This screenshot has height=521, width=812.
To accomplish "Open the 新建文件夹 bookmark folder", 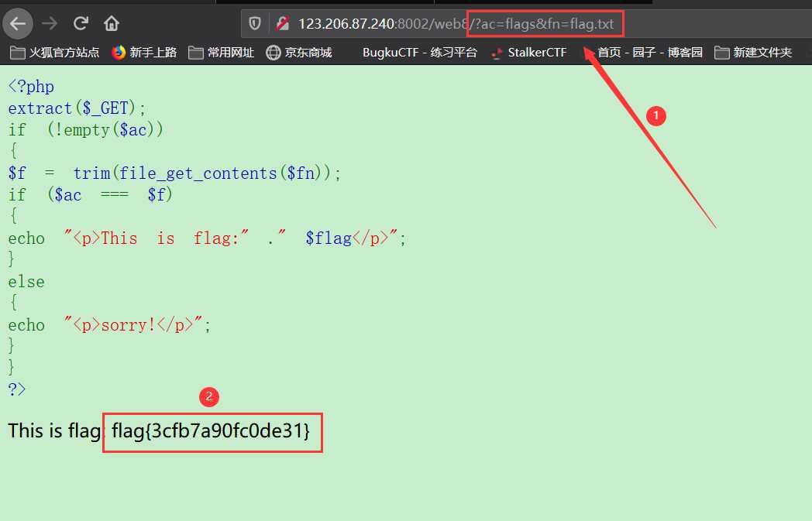I will pos(753,53).
